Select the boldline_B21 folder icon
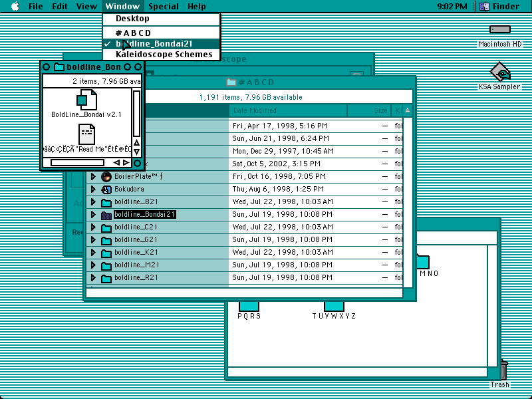The width and height of the screenshot is (532, 399). click(106, 203)
